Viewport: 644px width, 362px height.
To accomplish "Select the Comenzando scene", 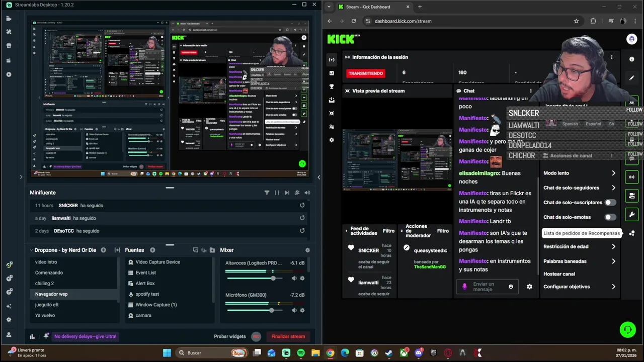I will tap(74, 273).
